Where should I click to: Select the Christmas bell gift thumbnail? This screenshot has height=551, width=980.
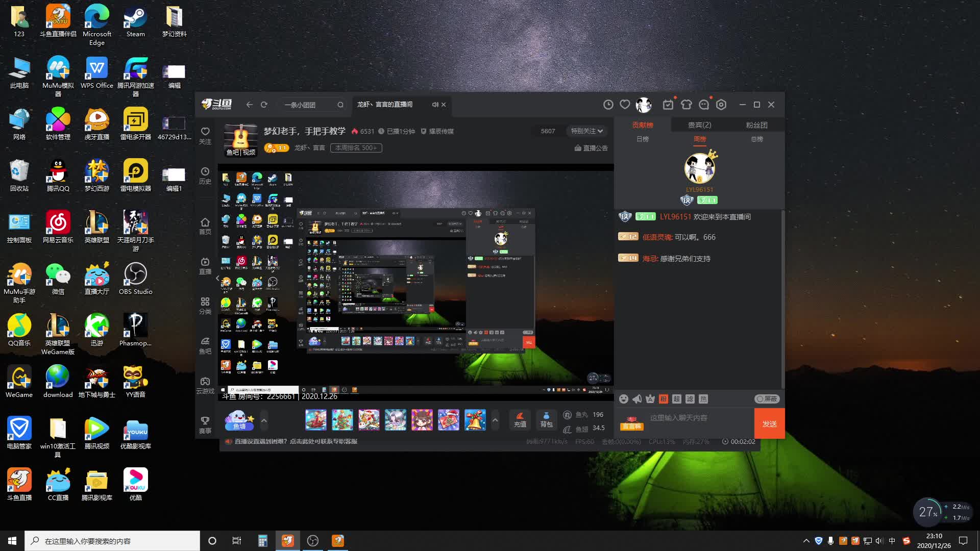point(475,420)
